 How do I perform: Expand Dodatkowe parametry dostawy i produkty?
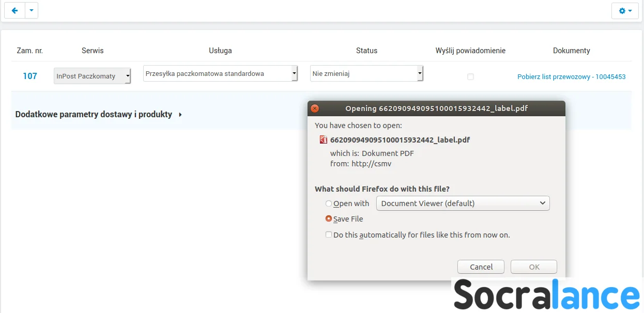(x=99, y=115)
